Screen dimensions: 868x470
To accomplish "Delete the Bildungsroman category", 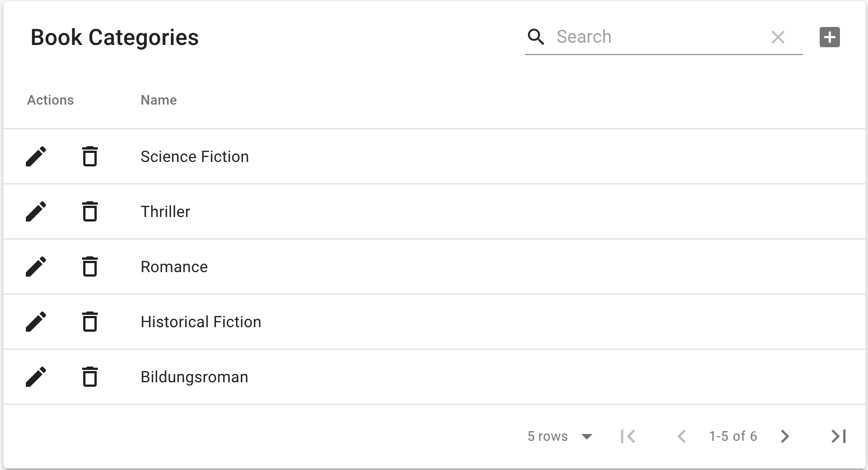I will [90, 377].
